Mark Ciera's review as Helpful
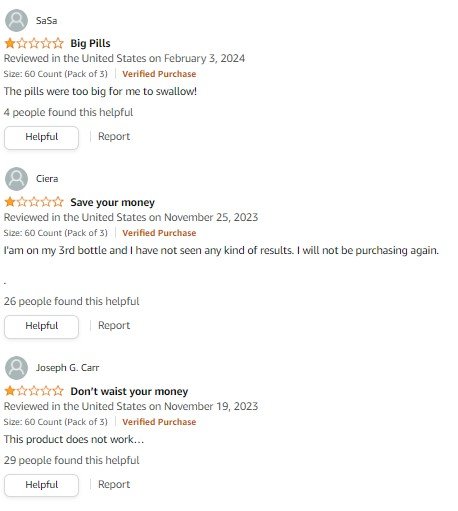 42,326
